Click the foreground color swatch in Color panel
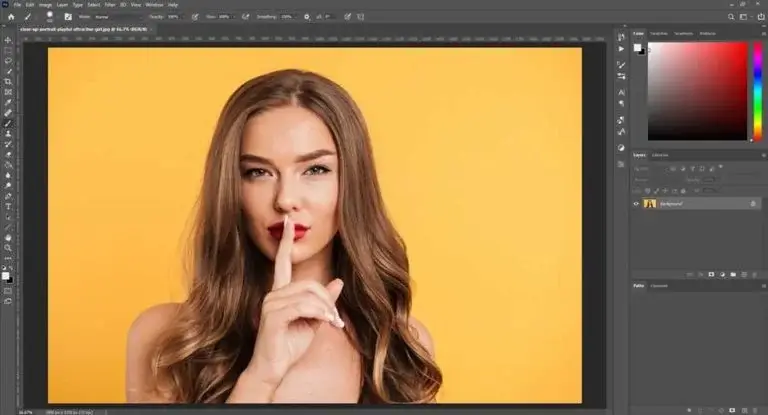This screenshot has height=415, width=768. pyautogui.click(x=637, y=48)
